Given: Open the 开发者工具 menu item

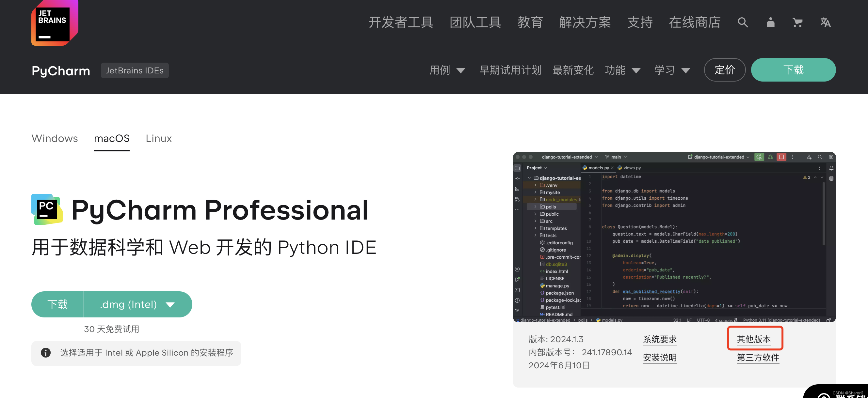Looking at the screenshot, I should click(x=401, y=23).
